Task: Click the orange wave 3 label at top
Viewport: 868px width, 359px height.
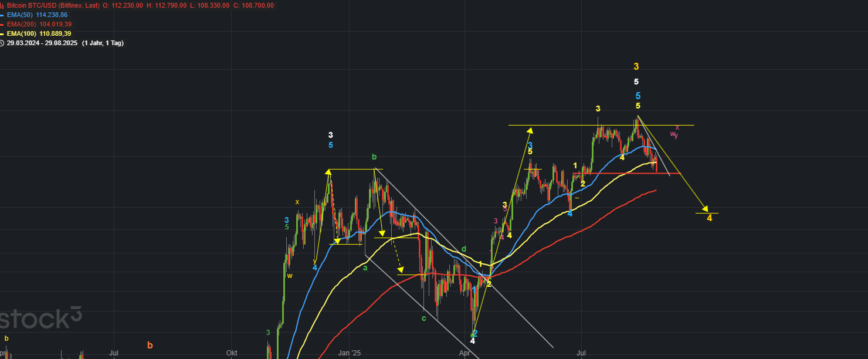Action: click(x=636, y=67)
